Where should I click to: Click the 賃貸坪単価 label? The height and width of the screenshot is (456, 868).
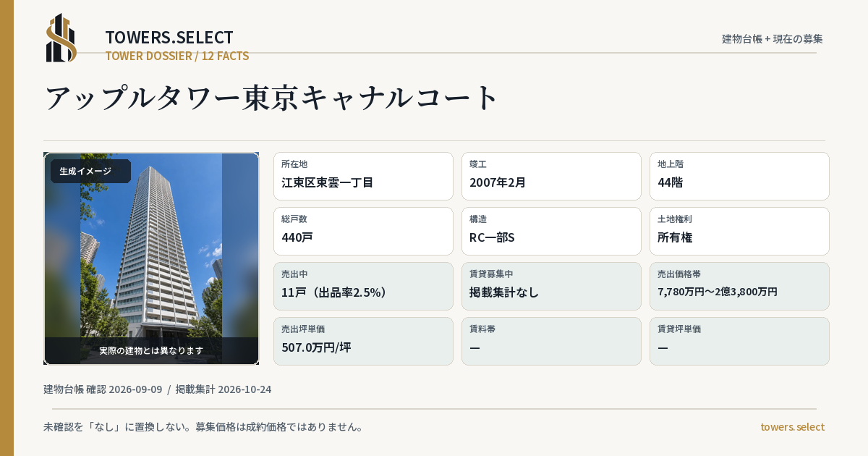point(679,329)
